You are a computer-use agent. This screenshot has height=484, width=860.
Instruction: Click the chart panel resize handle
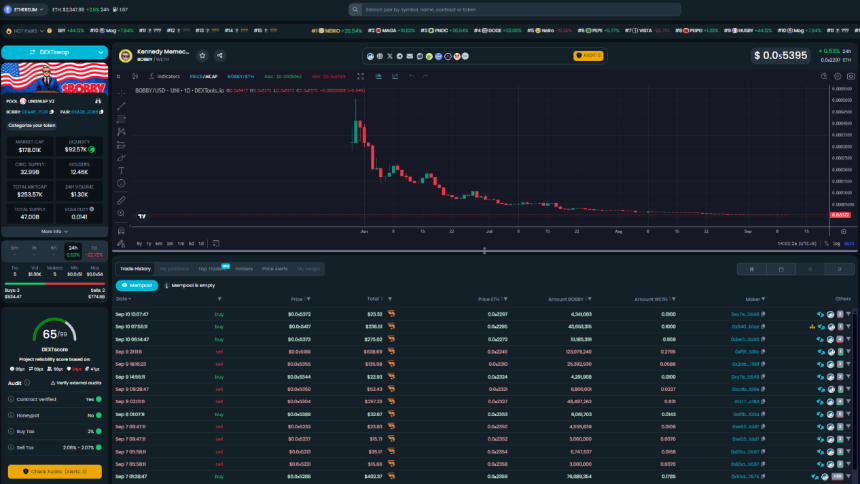(484, 251)
